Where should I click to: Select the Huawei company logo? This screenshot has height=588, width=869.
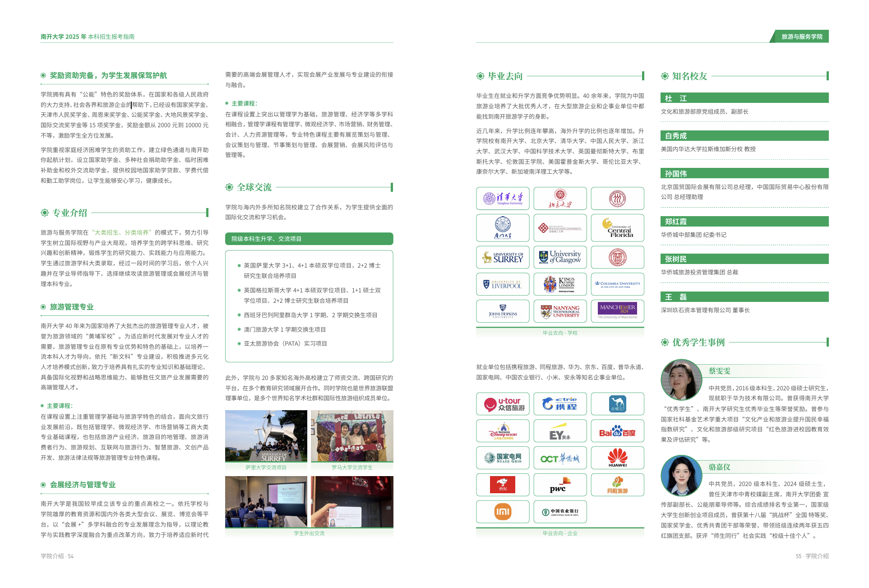[617, 458]
